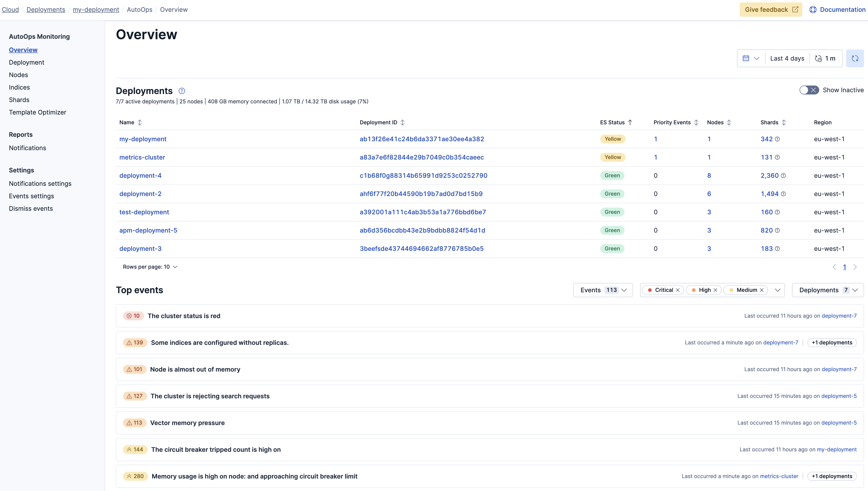Open Deployment in the sidebar

pyautogui.click(x=27, y=62)
